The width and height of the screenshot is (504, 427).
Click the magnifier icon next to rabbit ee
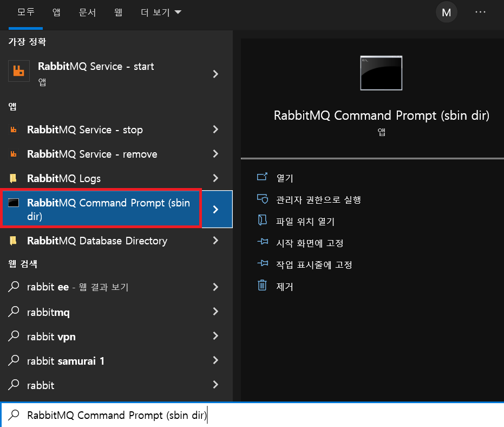click(x=14, y=287)
